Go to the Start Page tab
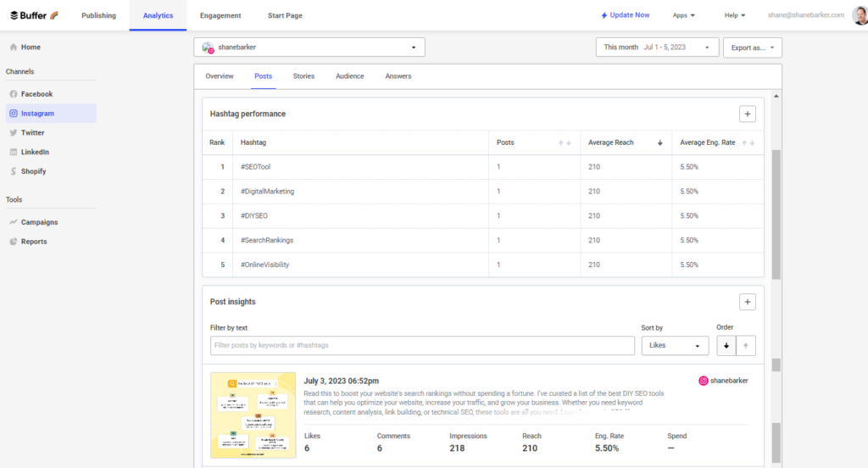The image size is (868, 468). (285, 15)
